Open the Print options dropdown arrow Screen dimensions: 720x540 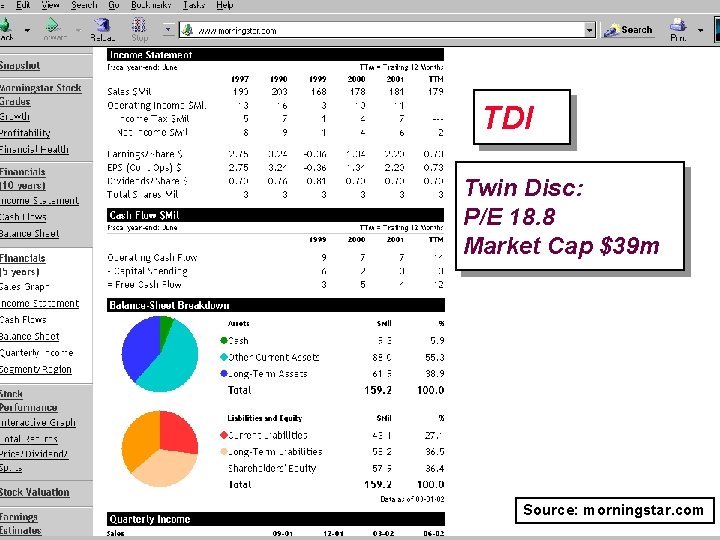tap(700, 30)
